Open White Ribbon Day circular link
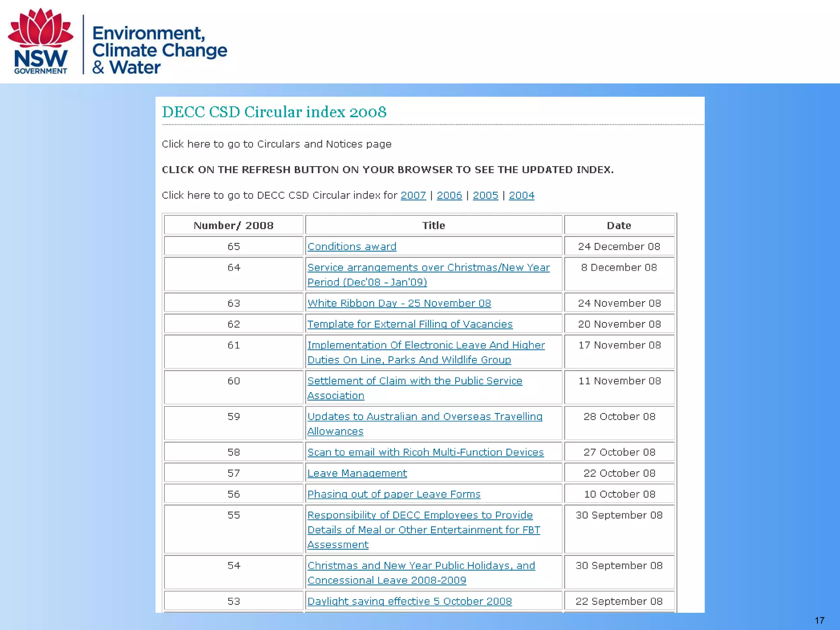Viewport: 840px width, 630px height. 399,303
